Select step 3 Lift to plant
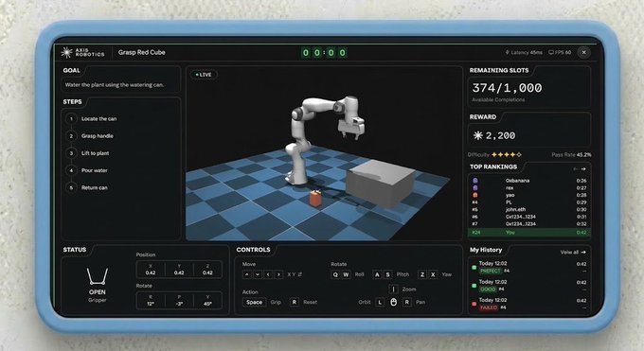Viewport: 644px width, 351px height. click(87, 153)
